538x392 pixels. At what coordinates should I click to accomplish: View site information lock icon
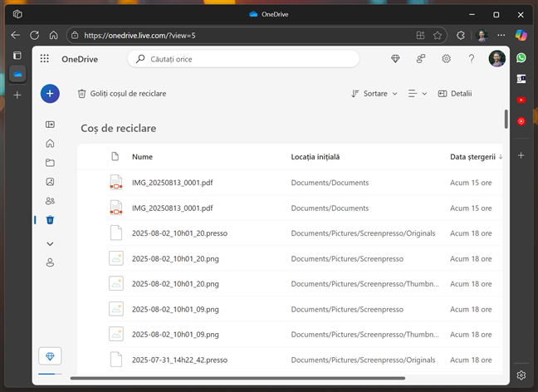(x=75, y=36)
